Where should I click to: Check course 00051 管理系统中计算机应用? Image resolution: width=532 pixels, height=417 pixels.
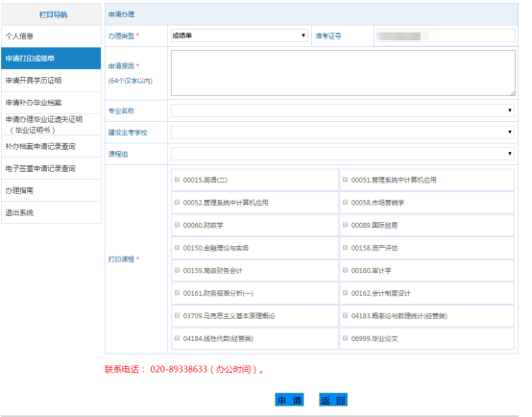click(x=345, y=180)
